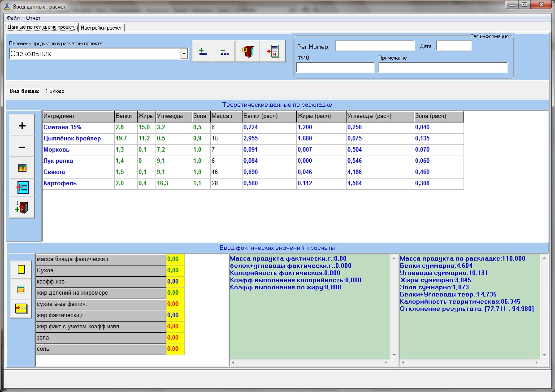Click the yellow square button in the lower panel
Screen dimensions: 555x392
[21, 270]
